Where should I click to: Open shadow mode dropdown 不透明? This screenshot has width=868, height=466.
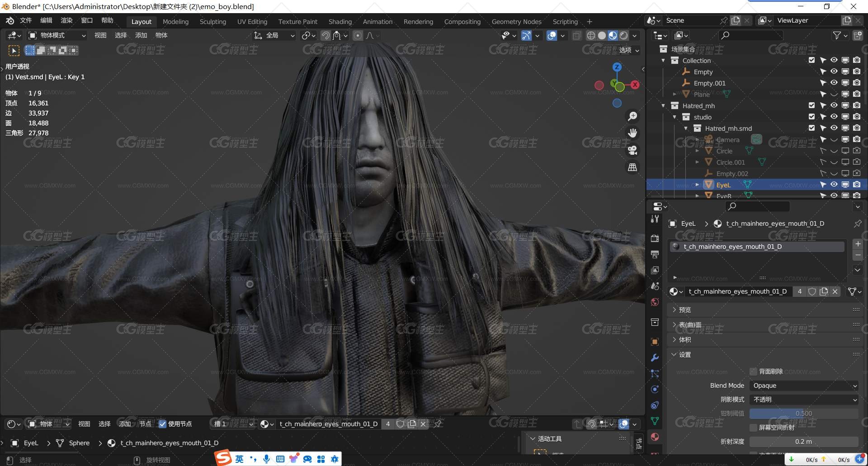tap(804, 400)
